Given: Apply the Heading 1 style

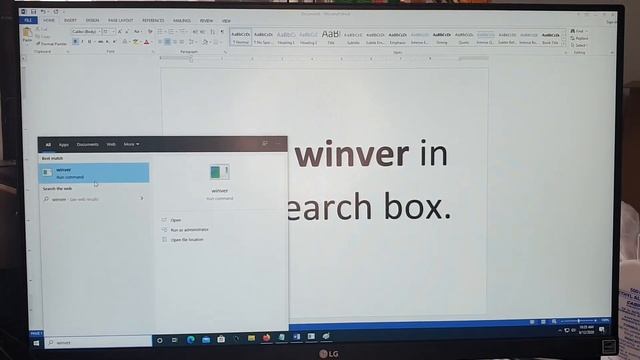Looking at the screenshot, I should coord(286,37).
